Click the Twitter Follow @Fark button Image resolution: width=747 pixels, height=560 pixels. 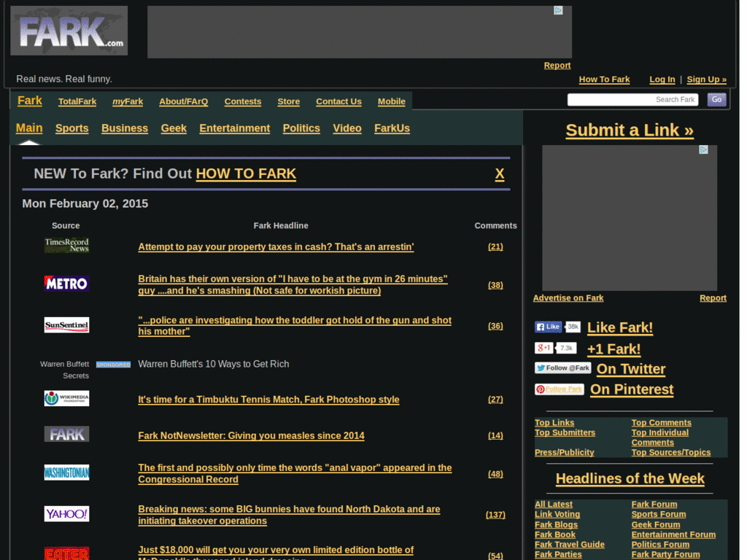(562, 368)
